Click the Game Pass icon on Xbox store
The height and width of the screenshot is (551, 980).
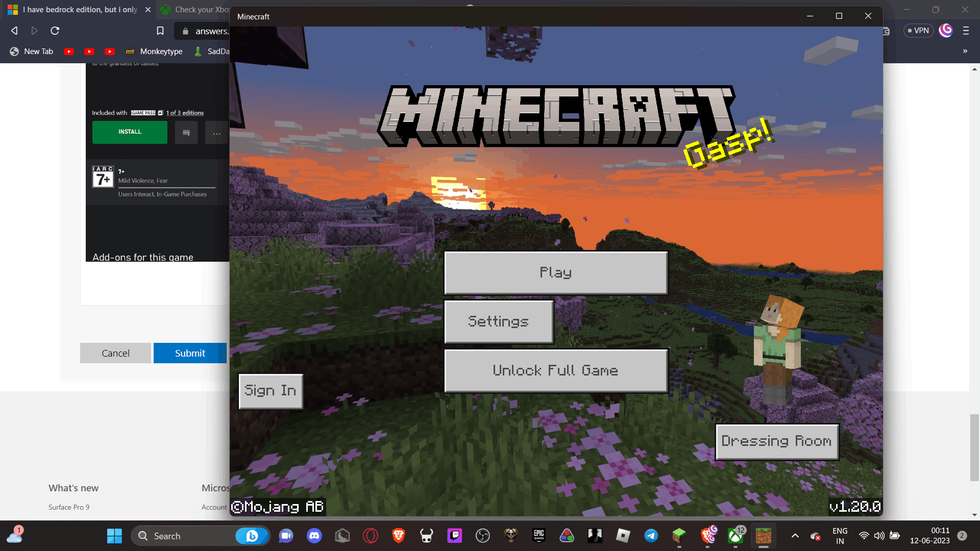point(143,112)
